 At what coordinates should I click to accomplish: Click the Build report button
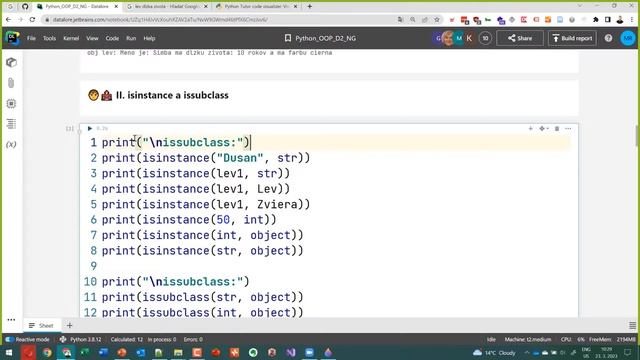(572, 38)
